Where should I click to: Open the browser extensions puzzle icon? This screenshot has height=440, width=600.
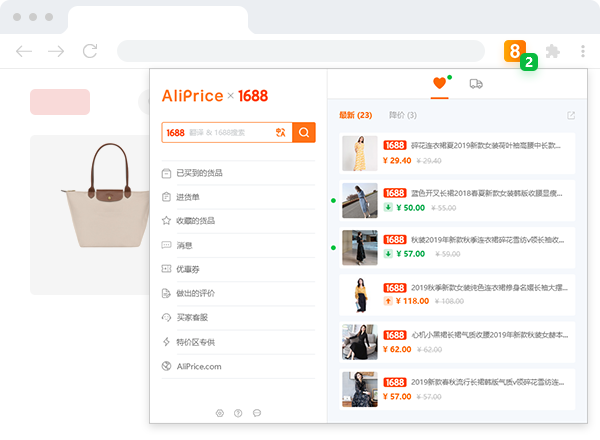(x=553, y=51)
